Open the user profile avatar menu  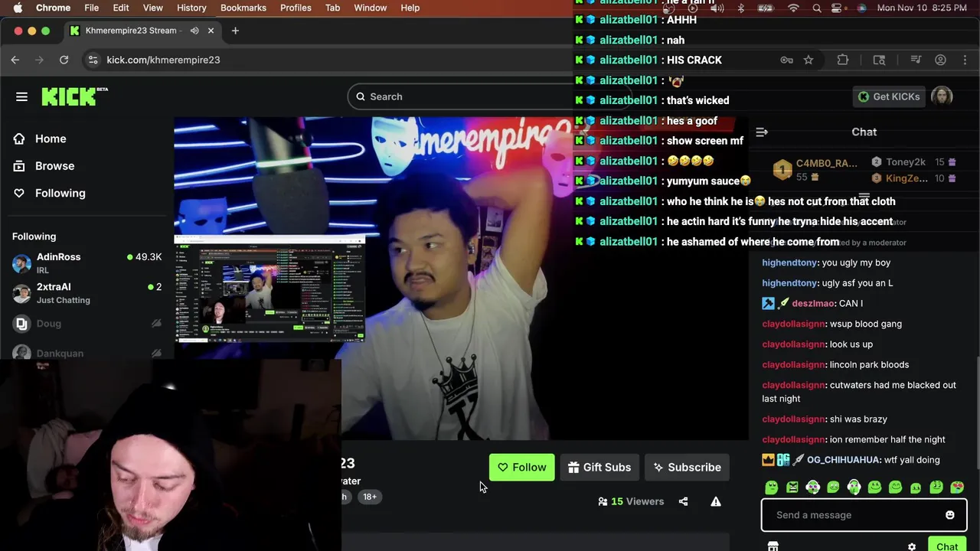[942, 96]
